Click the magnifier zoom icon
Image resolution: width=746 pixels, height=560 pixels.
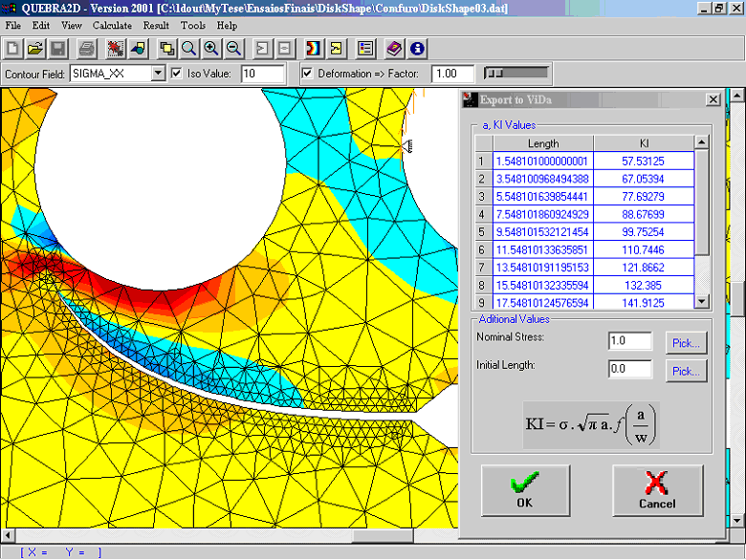[x=189, y=48]
